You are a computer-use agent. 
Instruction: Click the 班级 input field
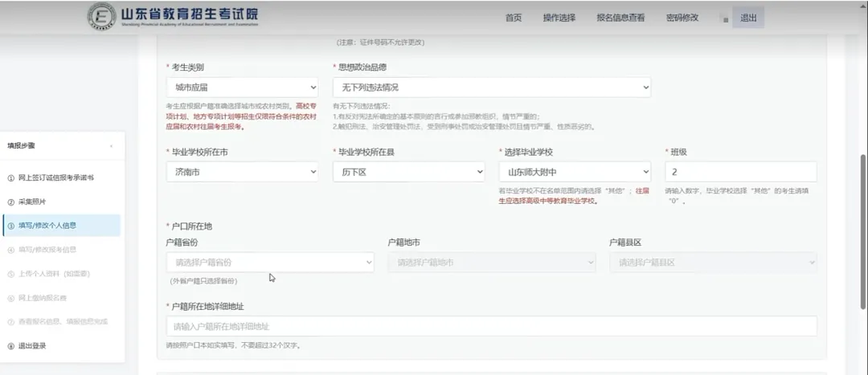pyautogui.click(x=741, y=172)
